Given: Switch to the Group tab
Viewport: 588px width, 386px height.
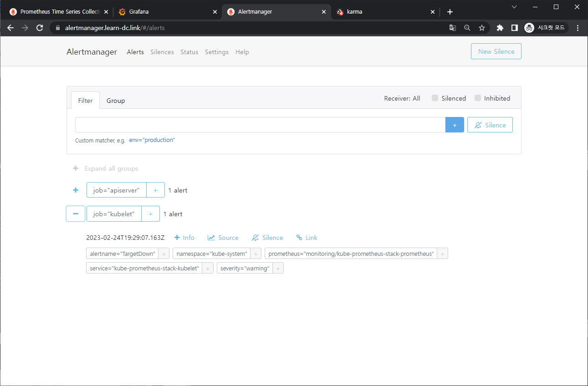Looking at the screenshot, I should pos(116,101).
